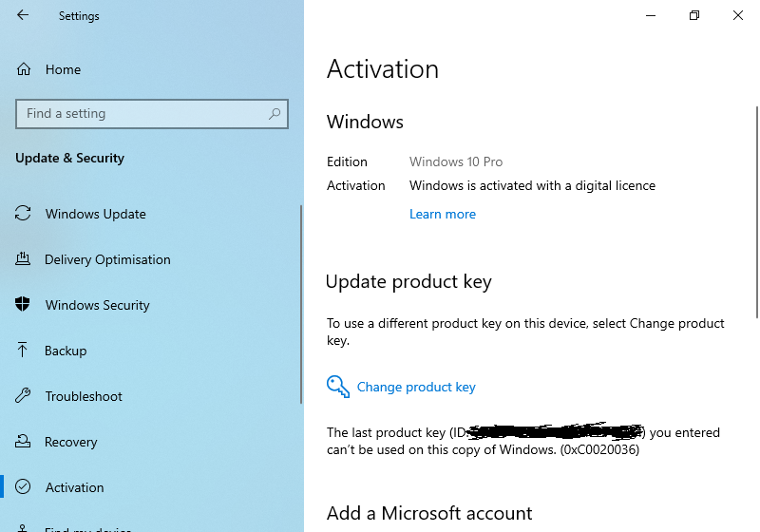
Task: Select Troubleshoot in sidebar
Action: (x=84, y=396)
